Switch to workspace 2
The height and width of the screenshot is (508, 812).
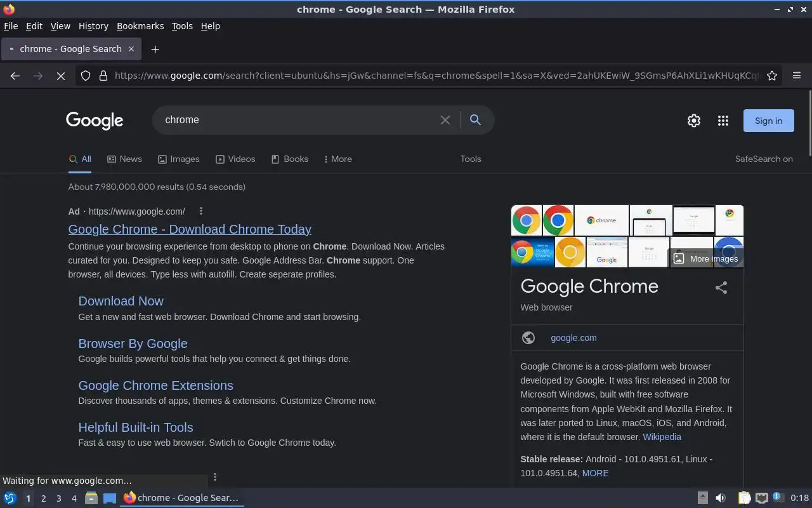pyautogui.click(x=43, y=498)
